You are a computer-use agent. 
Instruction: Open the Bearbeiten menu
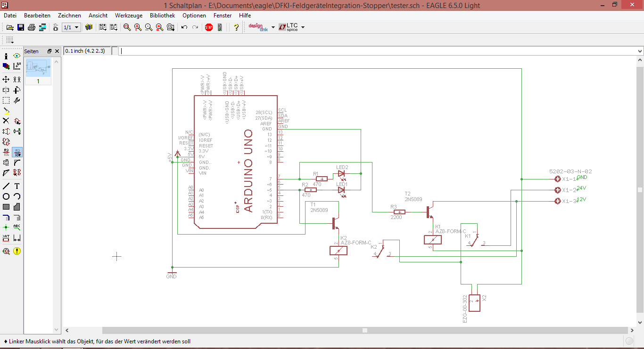pyautogui.click(x=37, y=16)
